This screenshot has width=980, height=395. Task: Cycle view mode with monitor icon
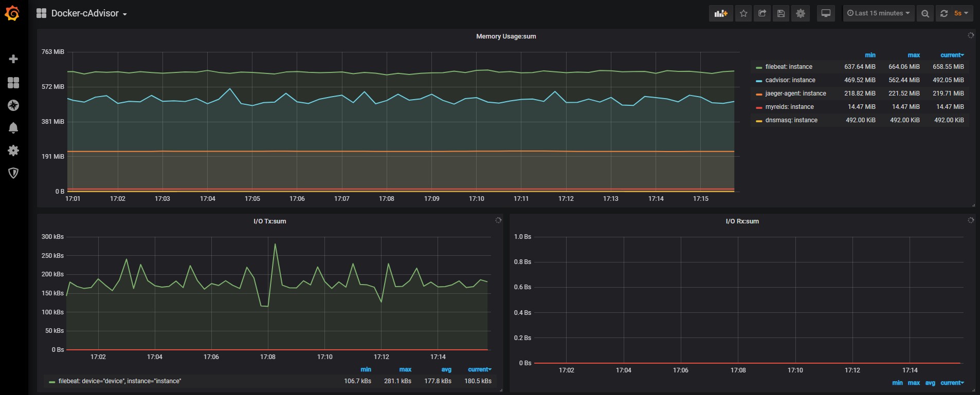click(826, 13)
